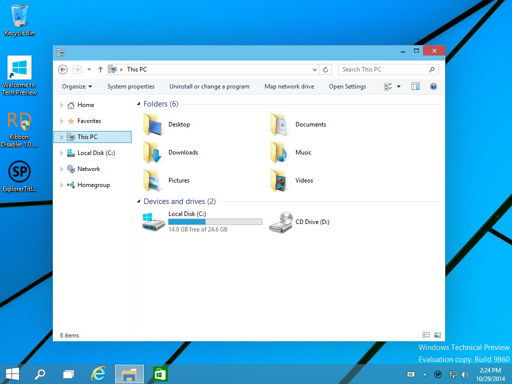The image size is (512, 384).
Task: Click File Explorer taskbar button
Action: [x=129, y=374]
